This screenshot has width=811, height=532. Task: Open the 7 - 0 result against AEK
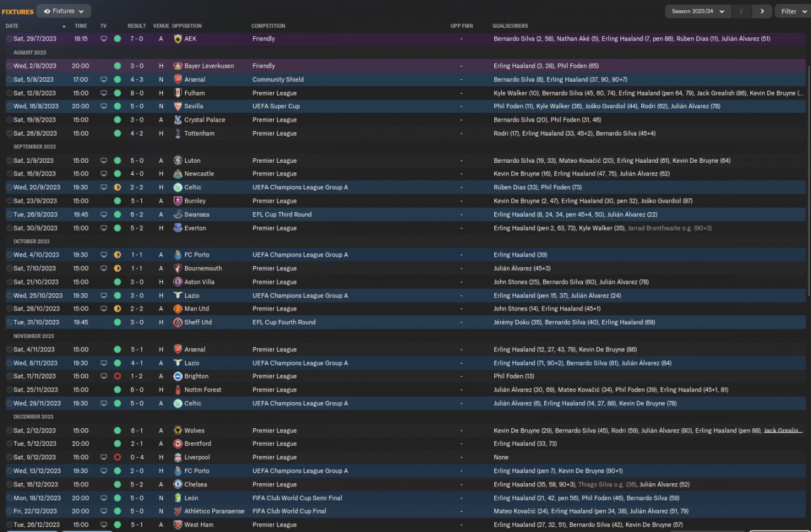click(137, 39)
